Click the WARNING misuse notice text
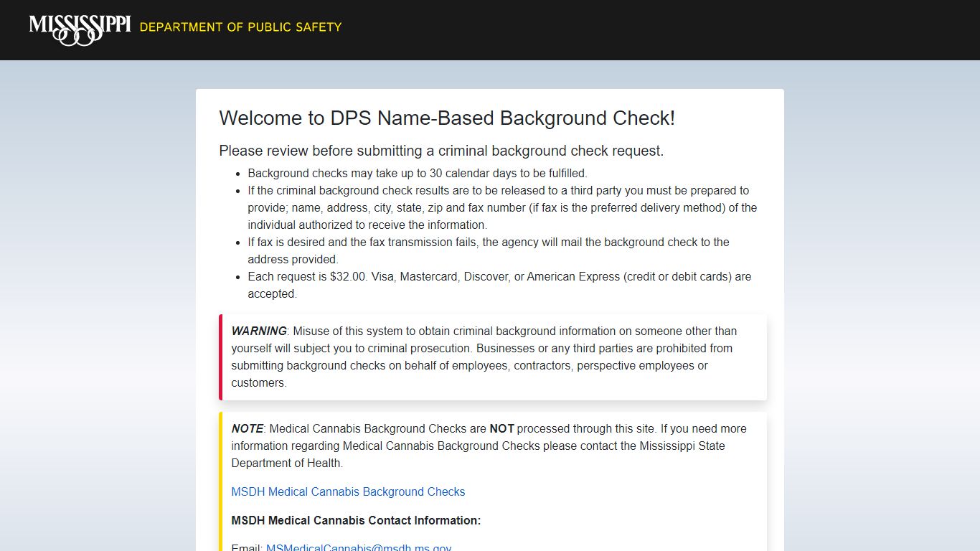Viewport: 980px width, 551px height. pos(484,357)
